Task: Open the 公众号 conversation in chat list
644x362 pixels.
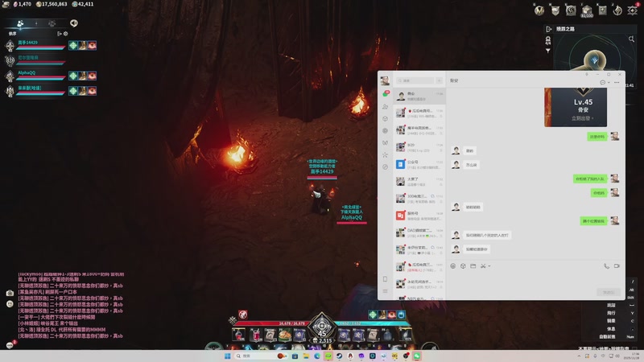Action: point(419,164)
